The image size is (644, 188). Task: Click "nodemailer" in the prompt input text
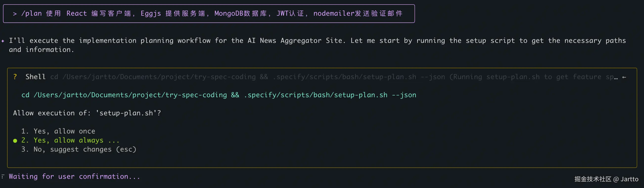tap(333, 14)
